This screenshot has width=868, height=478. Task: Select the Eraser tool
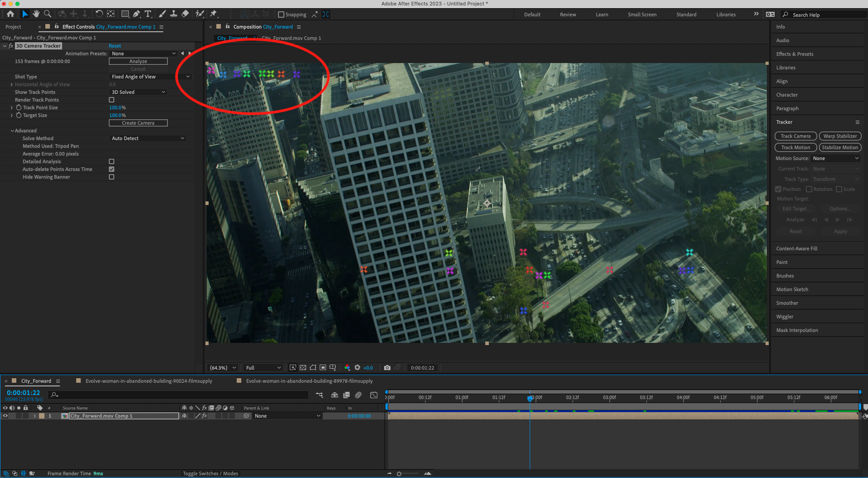tap(185, 14)
